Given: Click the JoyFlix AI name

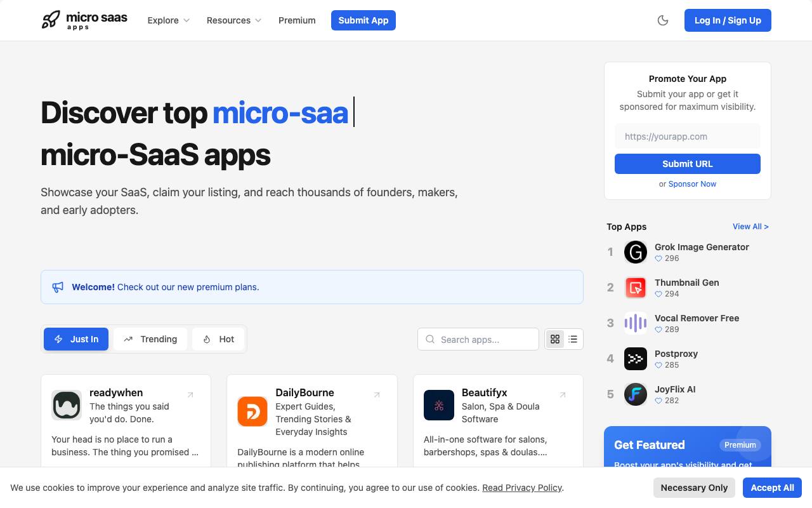Looking at the screenshot, I should click(x=675, y=389).
